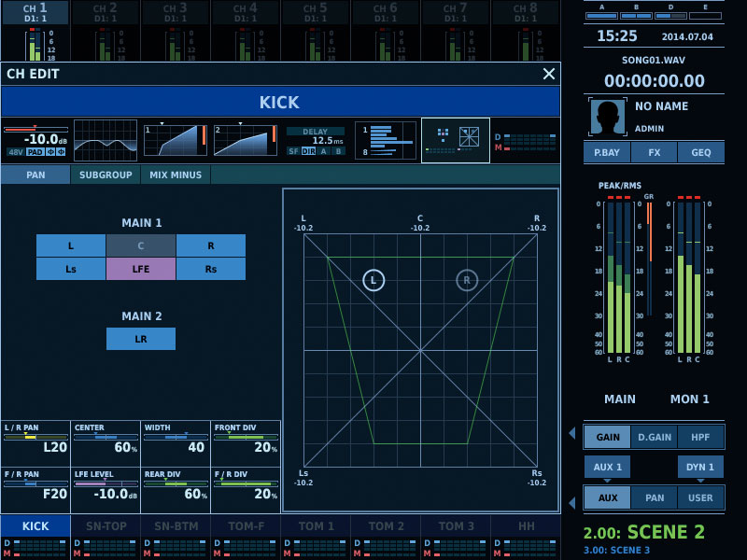Enable the MAIN 2 LR assignment
The width and height of the screenshot is (747, 560).
point(140,339)
